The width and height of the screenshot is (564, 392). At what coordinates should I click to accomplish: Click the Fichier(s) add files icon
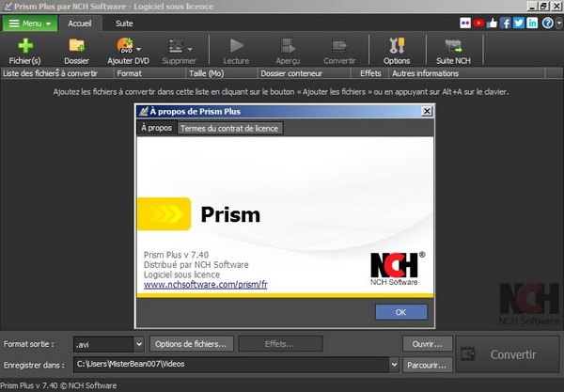[x=25, y=46]
